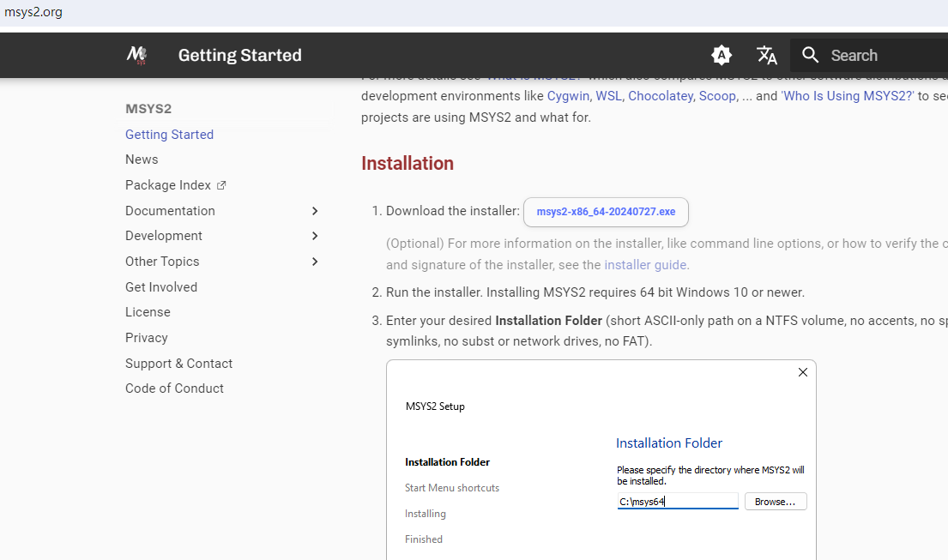948x560 pixels.
Task: Click the Chocolatey link
Action: (x=661, y=96)
